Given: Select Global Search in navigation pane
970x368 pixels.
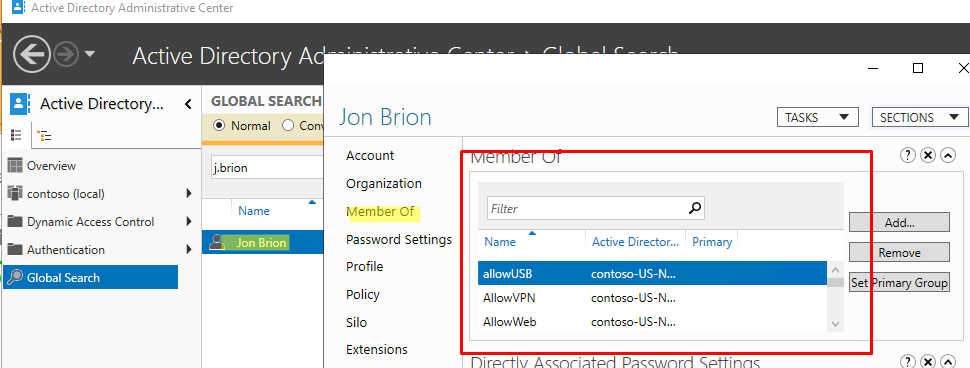Looking at the screenshot, I should pyautogui.click(x=90, y=277).
